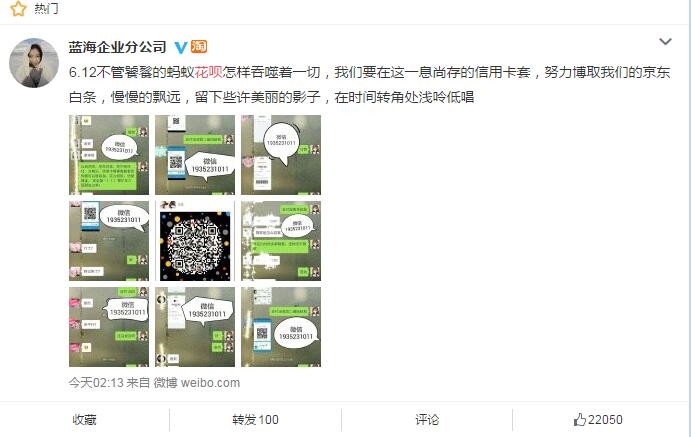
Task: Click the thumbs-up like icon
Action: 580,420
